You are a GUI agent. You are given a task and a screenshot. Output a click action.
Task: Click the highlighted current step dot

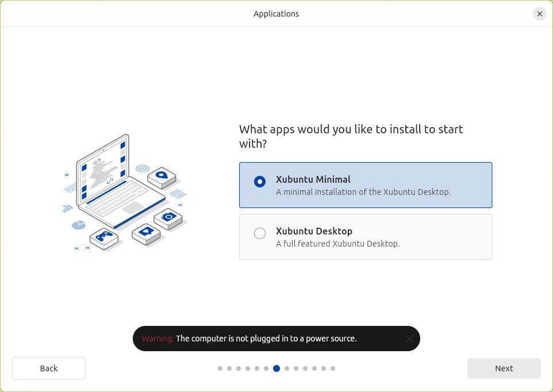point(276,368)
